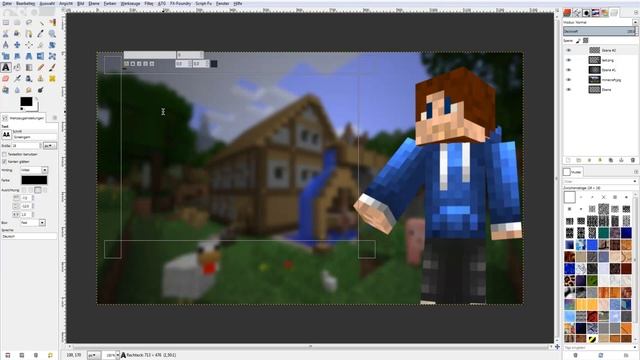The width and height of the screenshot is (640, 360).
Task: Open the Datei menu
Action: 7,3
